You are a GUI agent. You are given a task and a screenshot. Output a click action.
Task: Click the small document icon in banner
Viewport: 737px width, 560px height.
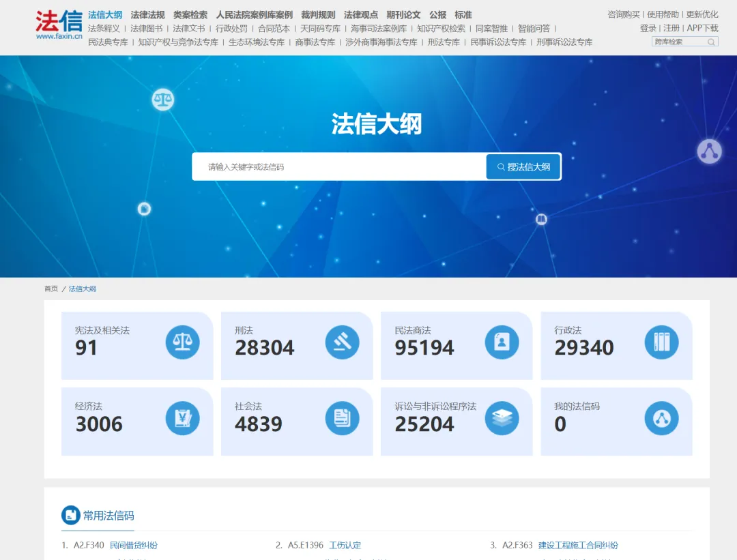click(x=144, y=209)
